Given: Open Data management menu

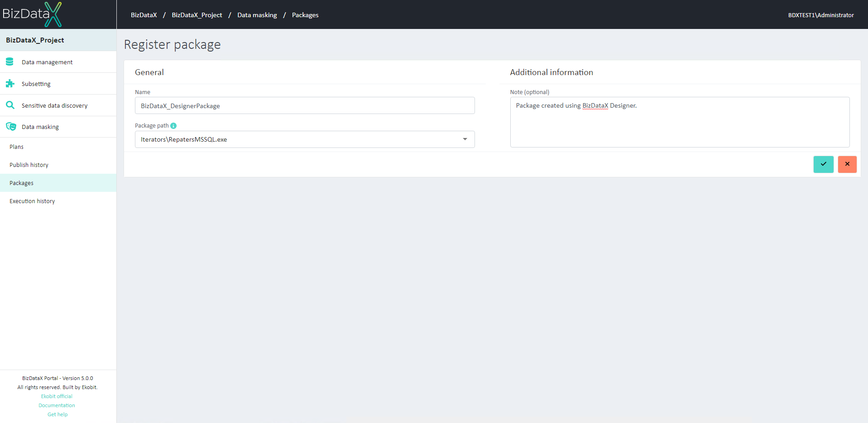Looking at the screenshot, I should coord(58,62).
